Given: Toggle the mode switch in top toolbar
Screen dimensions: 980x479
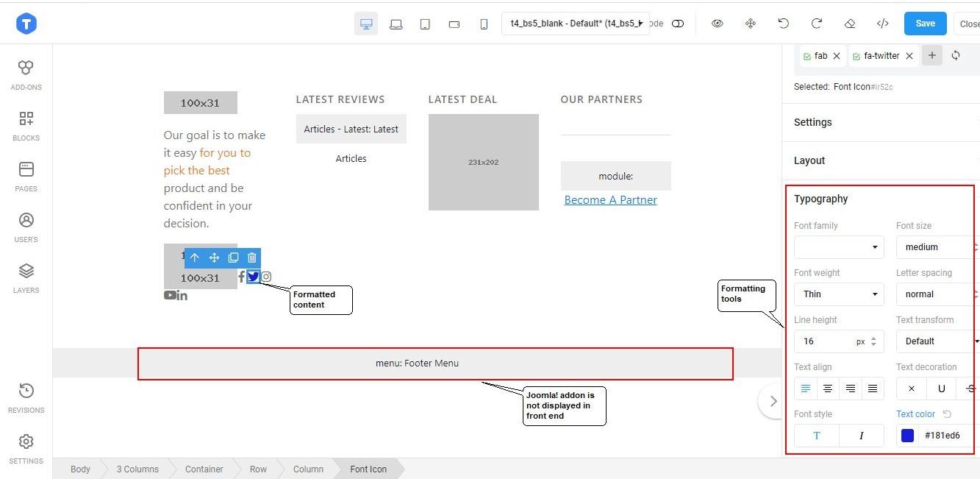Looking at the screenshot, I should click(678, 24).
